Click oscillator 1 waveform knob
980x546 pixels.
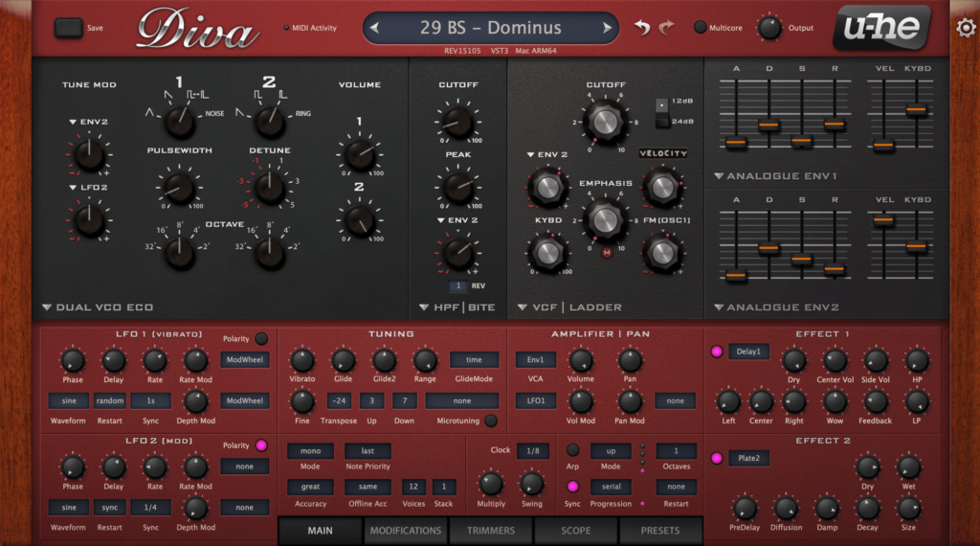(x=179, y=120)
